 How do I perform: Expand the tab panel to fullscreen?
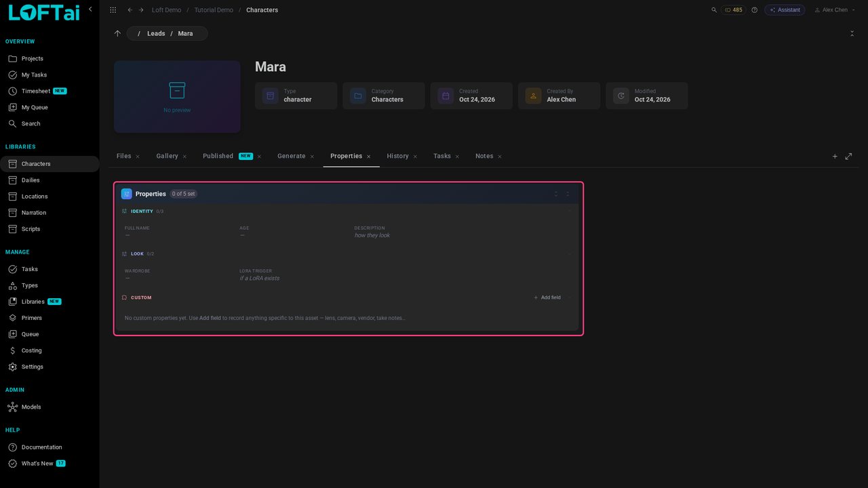[848, 157]
